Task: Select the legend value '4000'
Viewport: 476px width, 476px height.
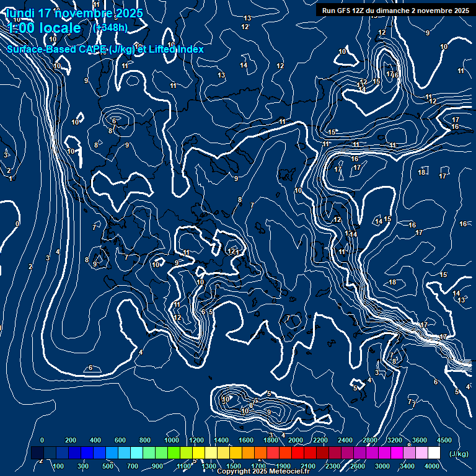Action: 432,466
